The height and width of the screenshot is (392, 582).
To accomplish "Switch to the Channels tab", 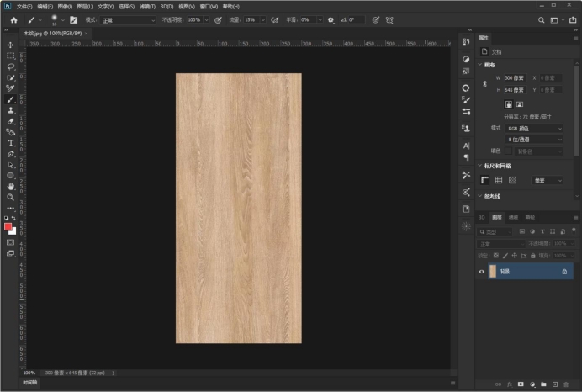I will pyautogui.click(x=513, y=217).
